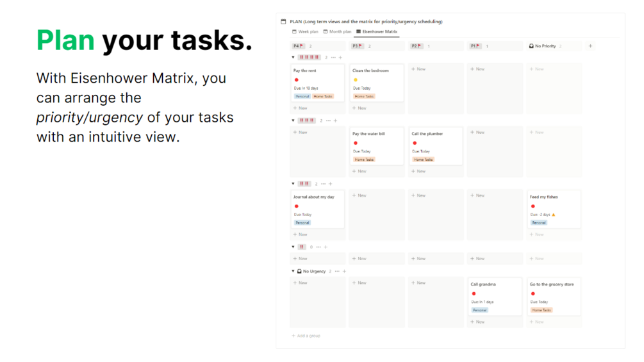Screen dimensions: 644x362
Task: Click Add a group link
Action: (306, 336)
